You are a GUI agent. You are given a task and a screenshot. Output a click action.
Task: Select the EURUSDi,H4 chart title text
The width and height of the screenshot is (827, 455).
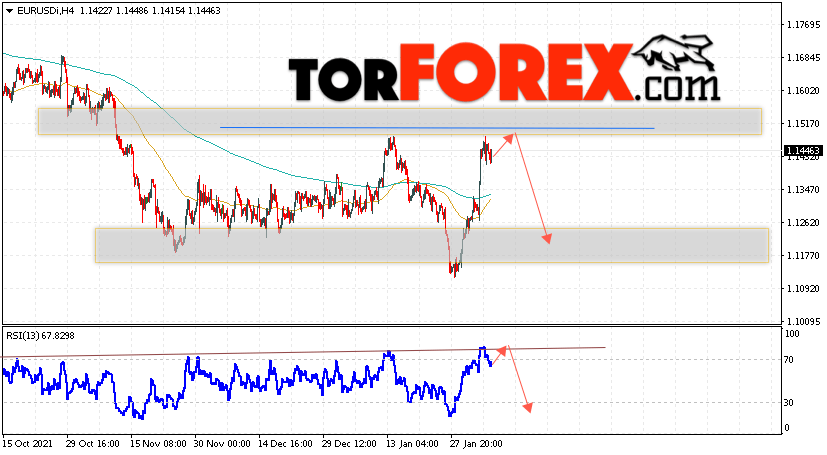coord(45,11)
